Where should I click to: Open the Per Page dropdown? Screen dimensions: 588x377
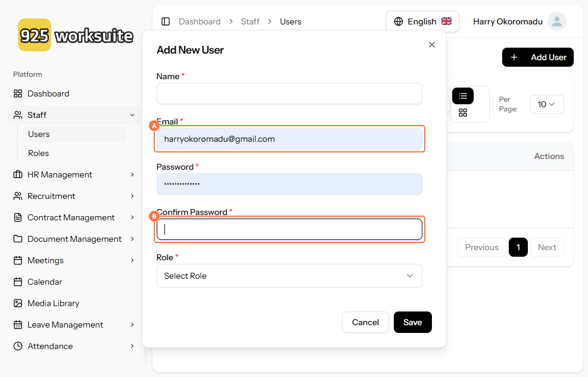546,104
